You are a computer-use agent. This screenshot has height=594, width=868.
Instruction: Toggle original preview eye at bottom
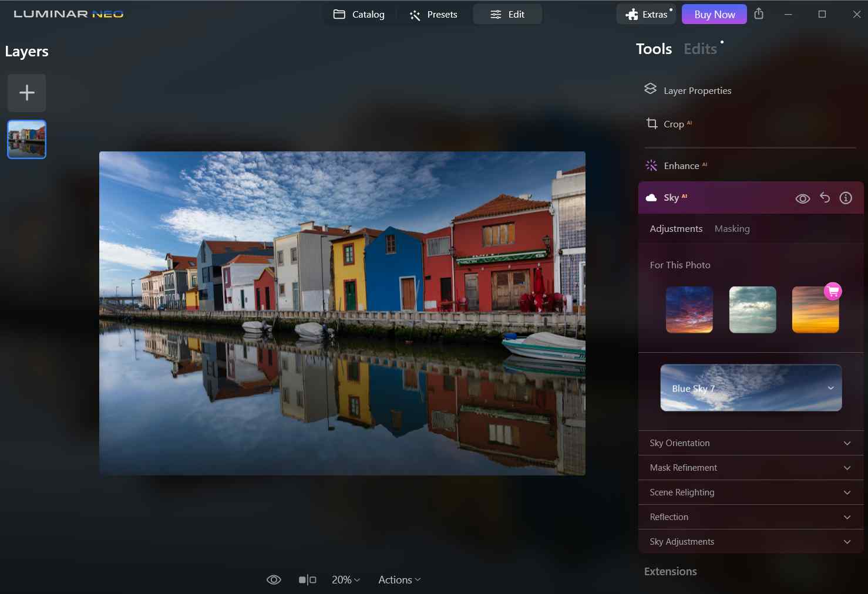tap(274, 580)
